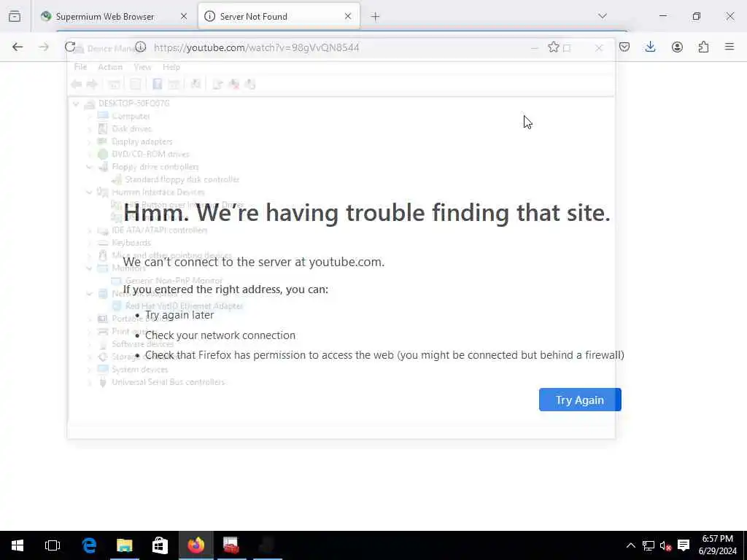
Task: Switch to Supermium Web Browser tab
Action: (115, 16)
